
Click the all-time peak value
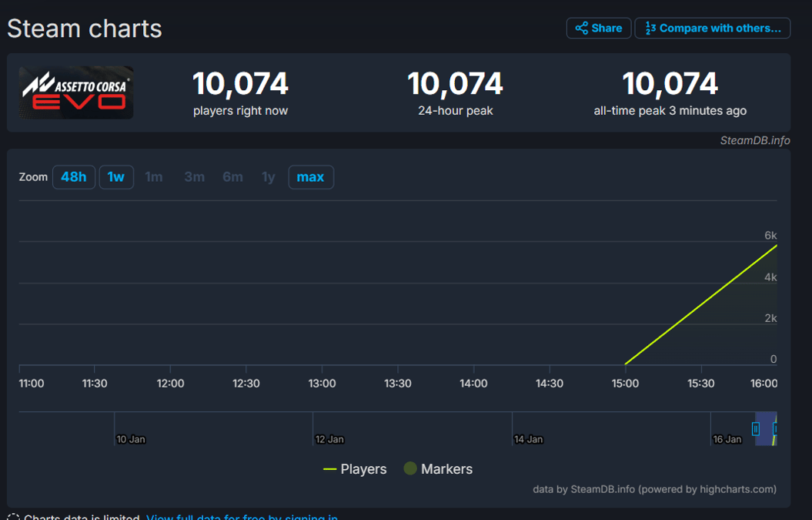pyautogui.click(x=670, y=83)
